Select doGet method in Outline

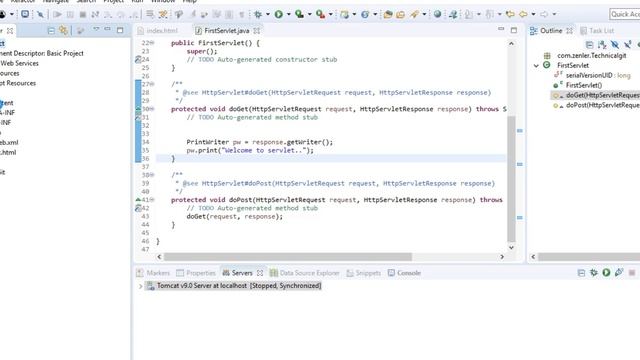[597, 95]
